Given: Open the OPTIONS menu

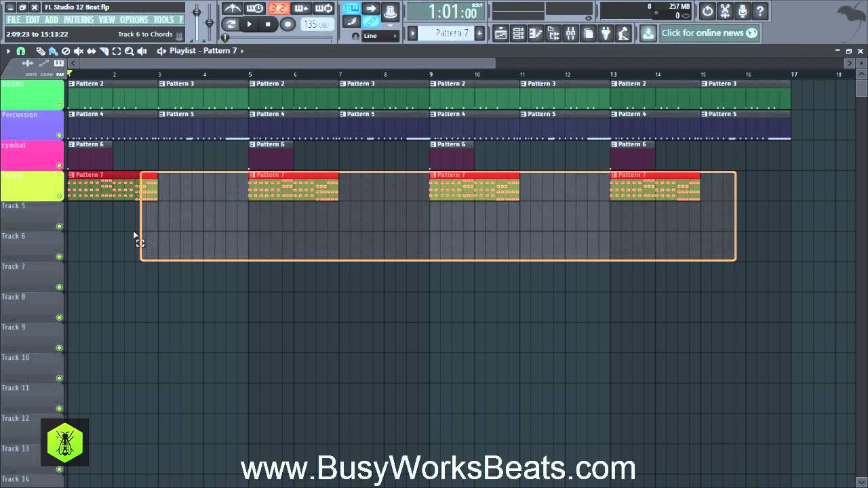Looking at the screenshot, I should point(134,20).
